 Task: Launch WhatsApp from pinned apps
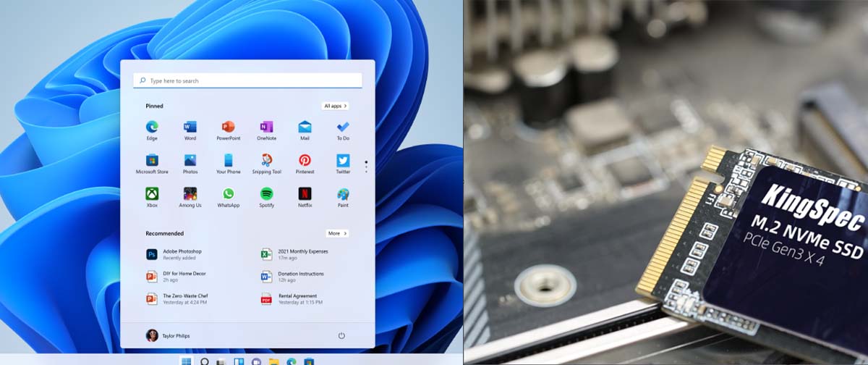229,197
